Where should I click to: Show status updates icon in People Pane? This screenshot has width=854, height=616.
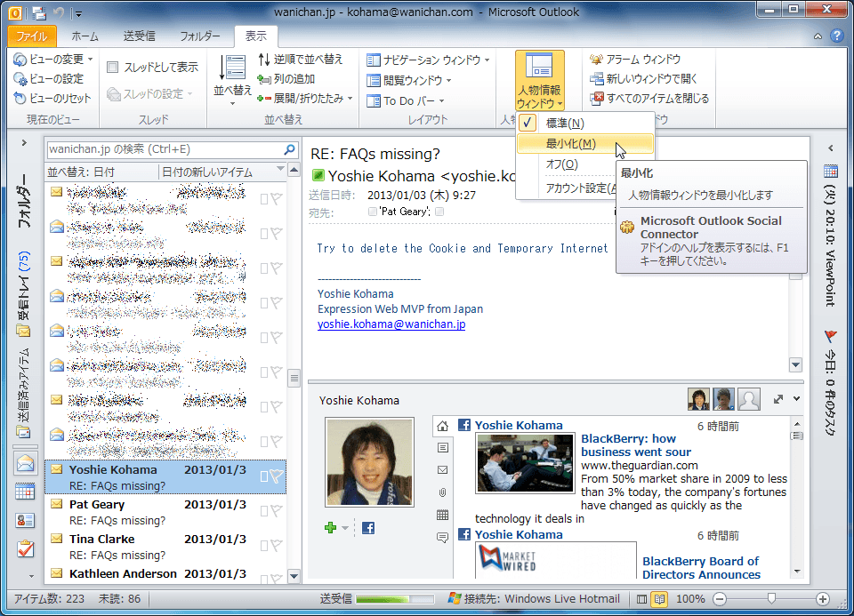(443, 538)
